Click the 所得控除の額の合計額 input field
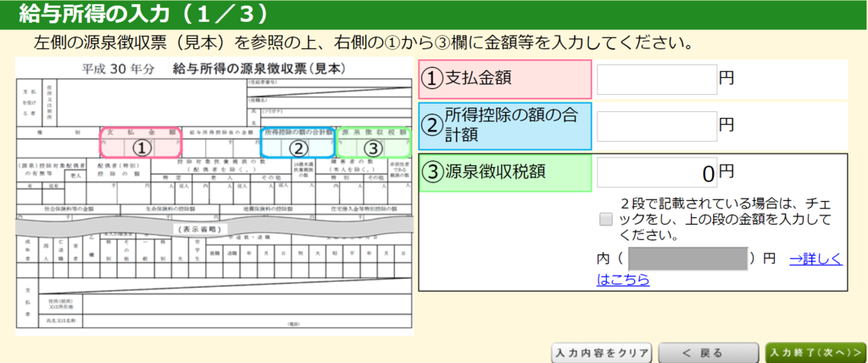 pyautogui.click(x=657, y=126)
